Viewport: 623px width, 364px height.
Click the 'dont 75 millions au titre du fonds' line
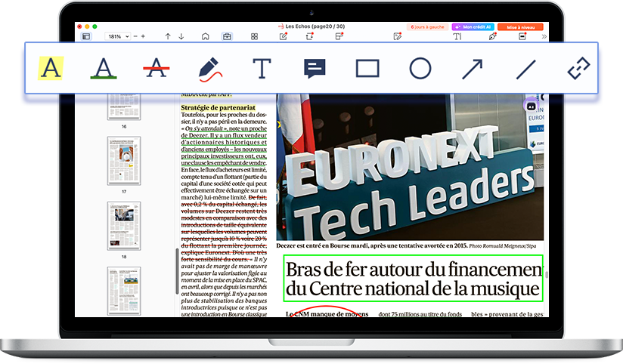pos(420,314)
